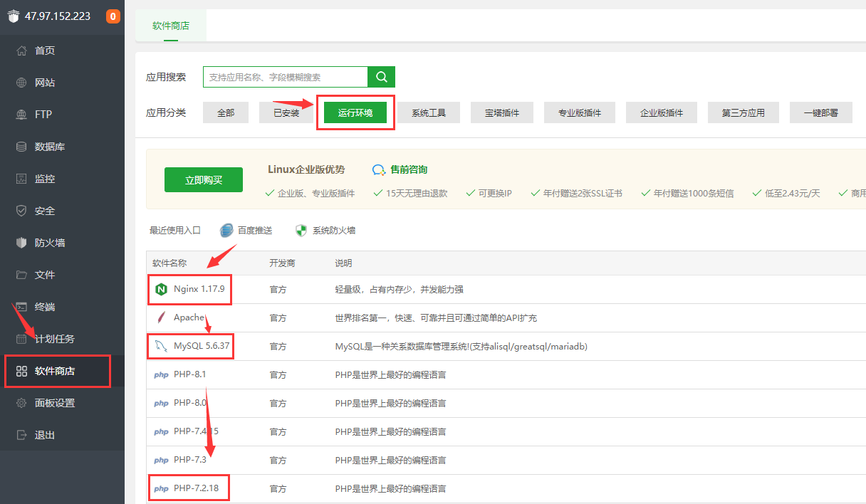Click PHP-7.2.18 software name

(196, 489)
